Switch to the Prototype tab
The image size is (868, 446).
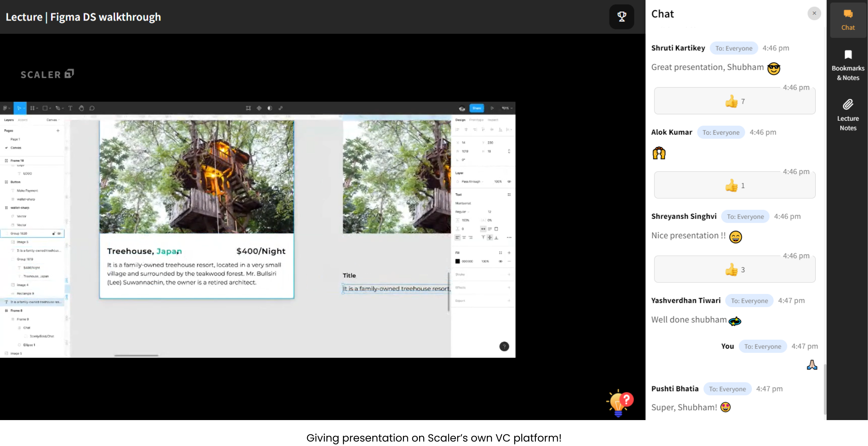click(x=476, y=120)
